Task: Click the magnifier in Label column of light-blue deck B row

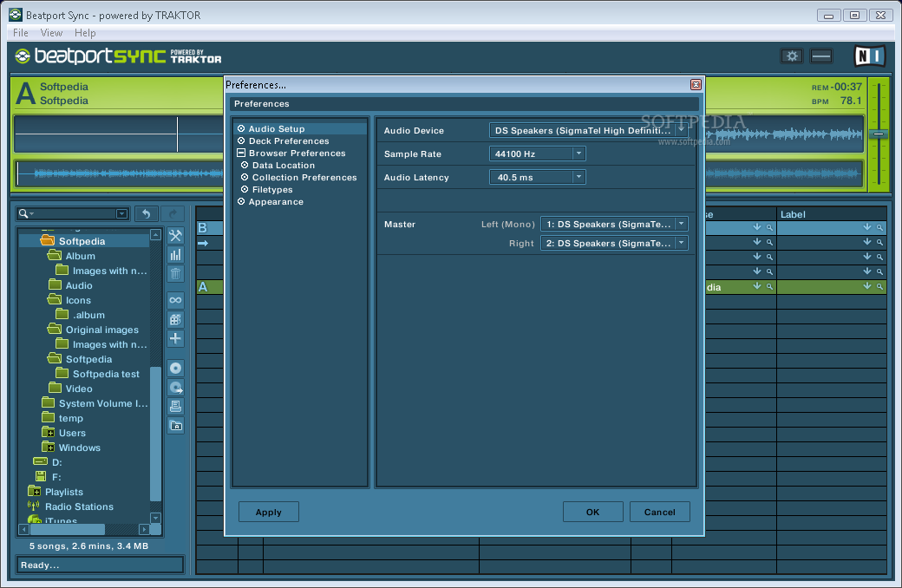Action: pyautogui.click(x=879, y=228)
